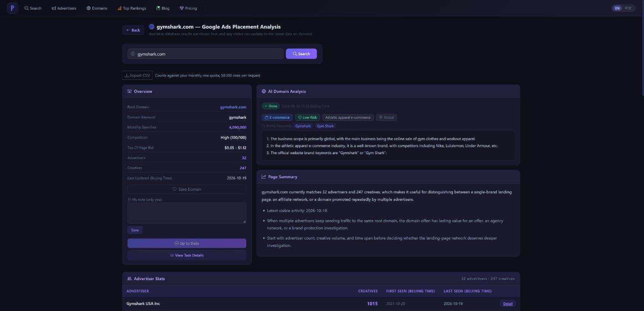The image size is (644, 311).
Task: Click the My note text area
Action: tap(186, 213)
